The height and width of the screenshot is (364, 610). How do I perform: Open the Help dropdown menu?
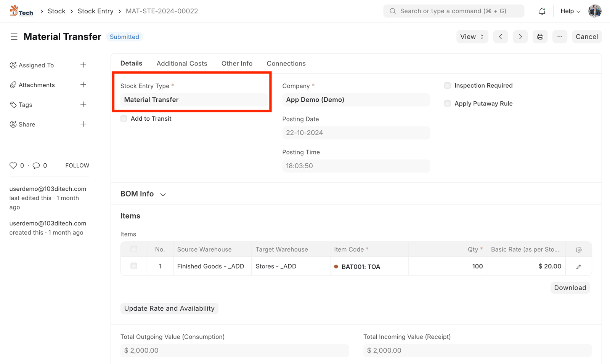tap(570, 11)
